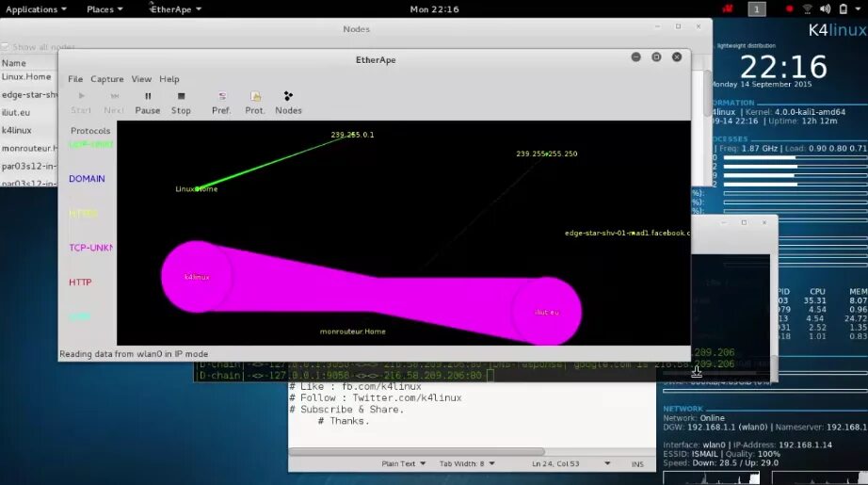The width and height of the screenshot is (868, 485).
Task: Open Tab Width: 8 dropdown in text editor
Action: pos(467,464)
